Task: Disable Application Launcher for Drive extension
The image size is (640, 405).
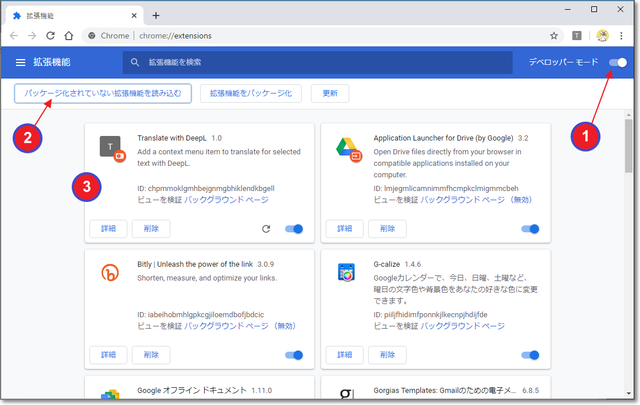Action: point(530,229)
